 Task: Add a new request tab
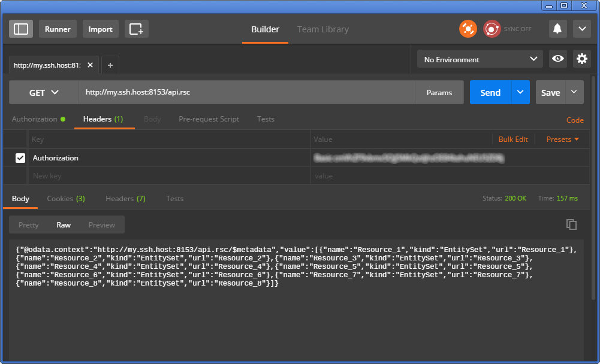click(110, 65)
